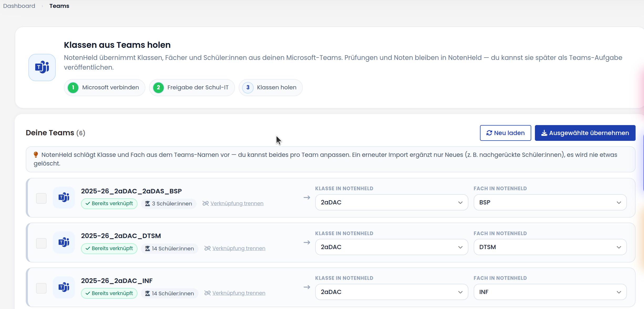644x309 pixels.
Task: Click the unlink icon in the BSP row
Action: [x=206, y=203]
